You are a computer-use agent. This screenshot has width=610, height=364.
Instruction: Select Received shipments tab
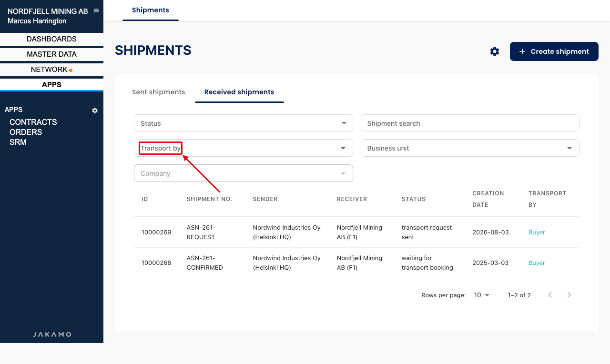239,92
